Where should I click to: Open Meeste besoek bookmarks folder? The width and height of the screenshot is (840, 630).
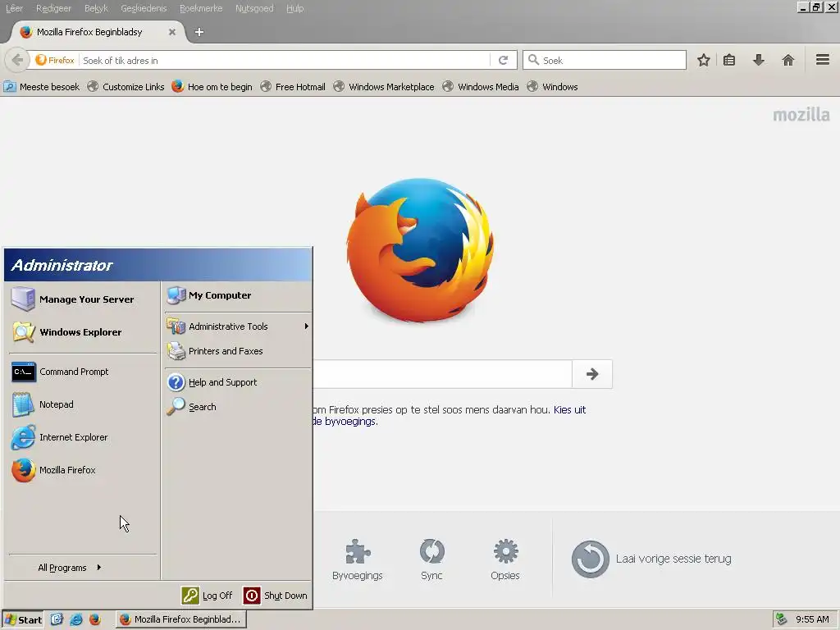[41, 86]
